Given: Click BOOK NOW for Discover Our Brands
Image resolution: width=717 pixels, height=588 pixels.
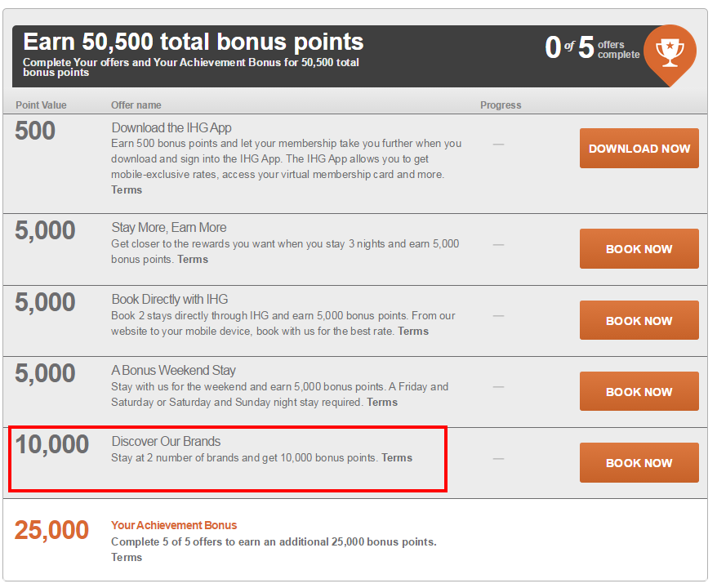Looking at the screenshot, I should click(x=639, y=463).
